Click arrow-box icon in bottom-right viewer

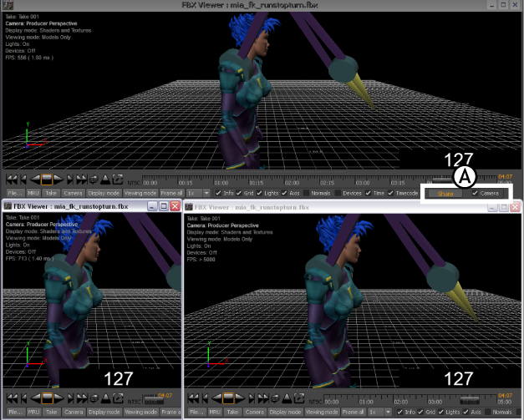[299, 397]
